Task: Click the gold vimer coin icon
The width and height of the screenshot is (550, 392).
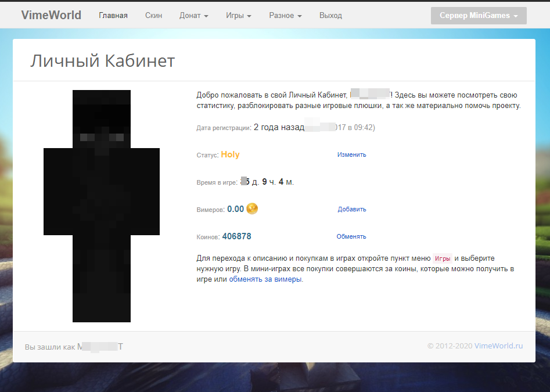Action: pos(252,208)
